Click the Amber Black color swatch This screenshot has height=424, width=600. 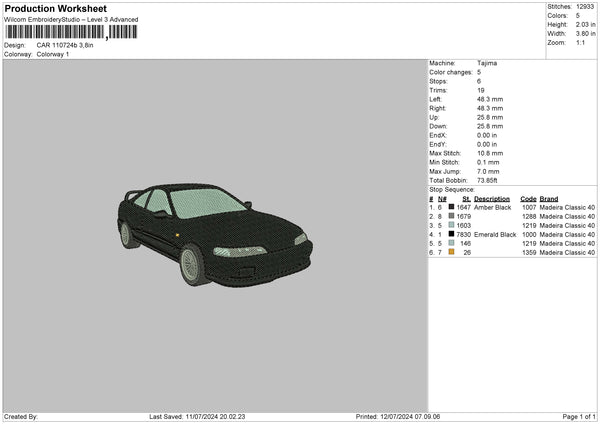[x=452, y=207]
